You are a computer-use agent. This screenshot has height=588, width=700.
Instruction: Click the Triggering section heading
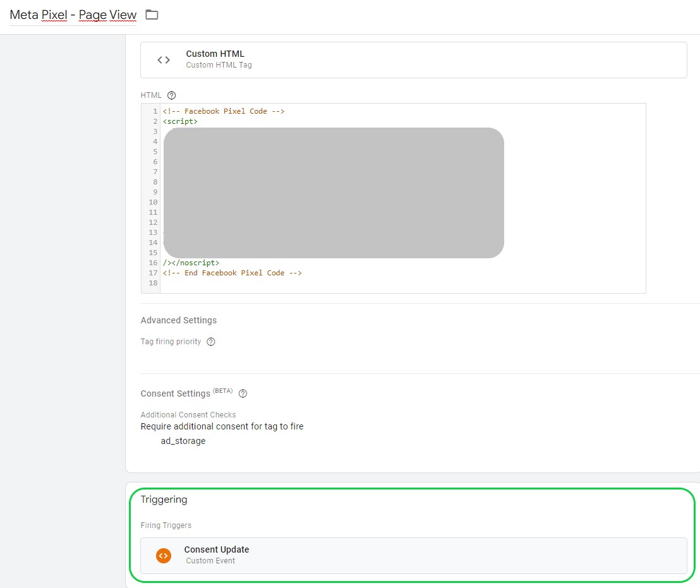[x=164, y=500]
